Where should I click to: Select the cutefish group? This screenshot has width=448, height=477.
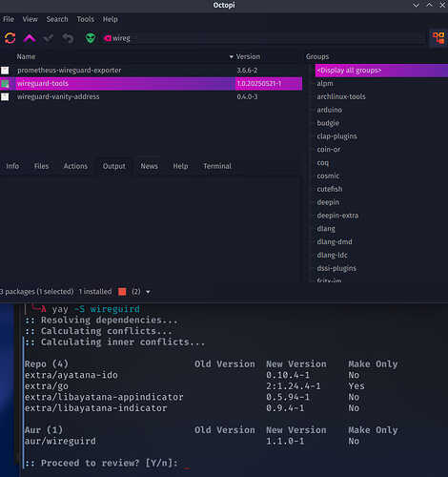pyautogui.click(x=330, y=189)
